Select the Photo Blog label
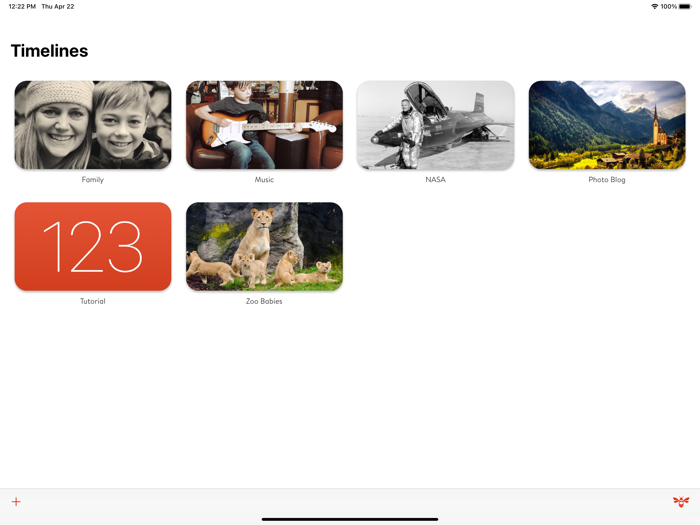This screenshot has height=525, width=700. [x=607, y=179]
